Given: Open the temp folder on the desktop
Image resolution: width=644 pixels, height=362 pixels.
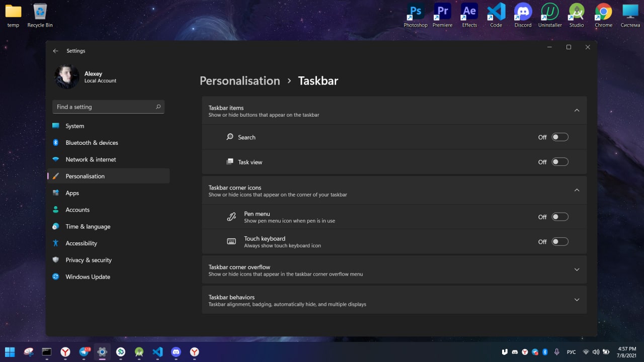Looking at the screenshot, I should pos(13,16).
